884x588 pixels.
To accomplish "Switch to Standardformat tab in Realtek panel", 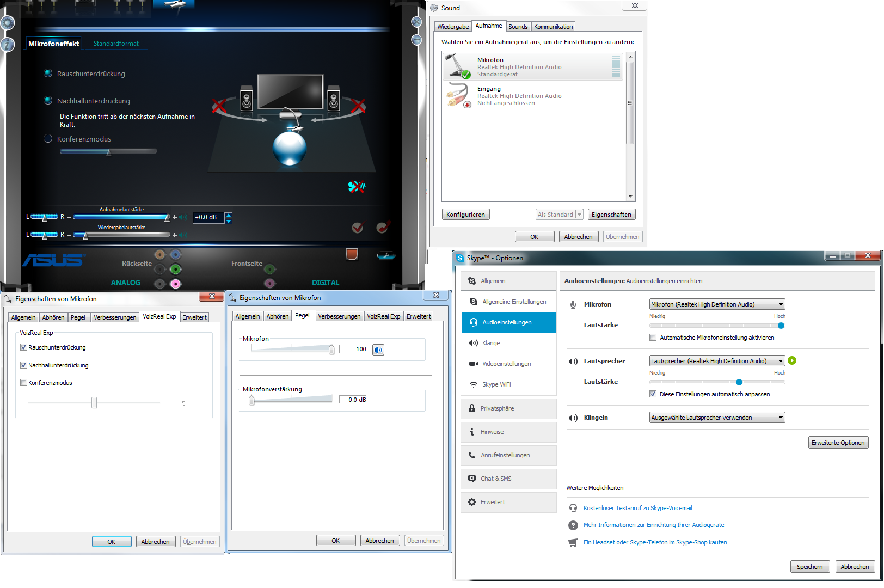I will (116, 44).
